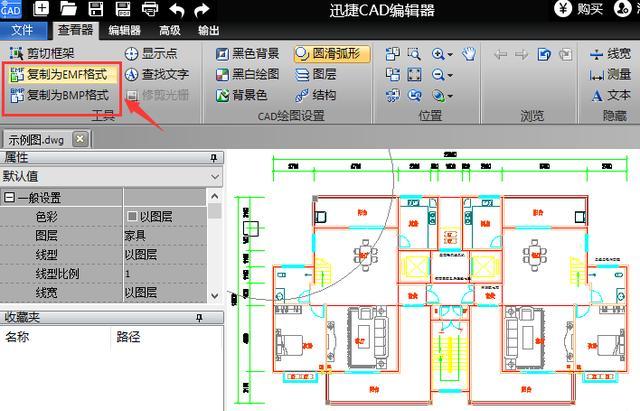Click properties scrollbar up arrow

[x=215, y=196]
